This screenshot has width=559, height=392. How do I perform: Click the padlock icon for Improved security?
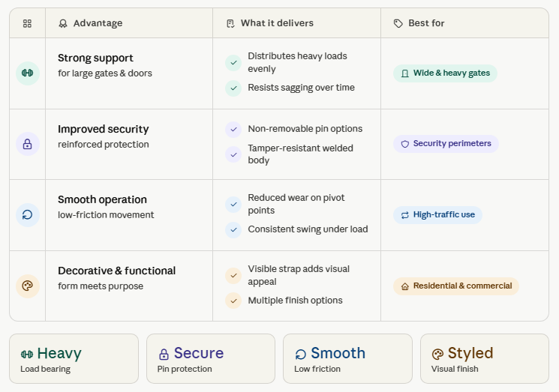pos(28,144)
